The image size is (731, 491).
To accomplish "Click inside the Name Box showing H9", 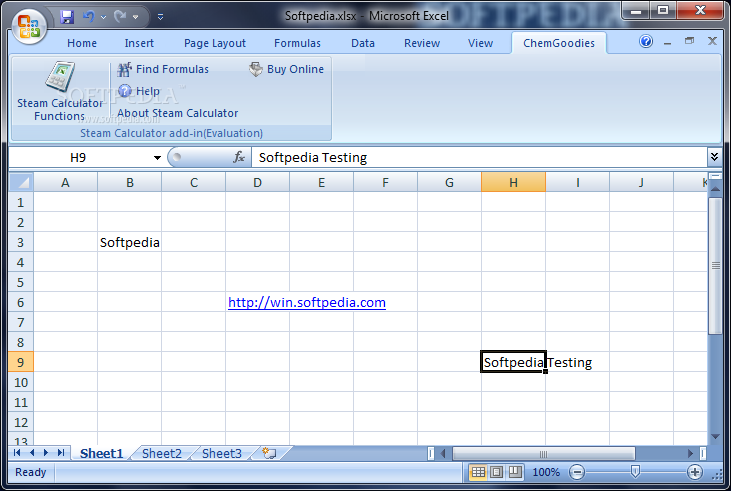I will coord(78,158).
